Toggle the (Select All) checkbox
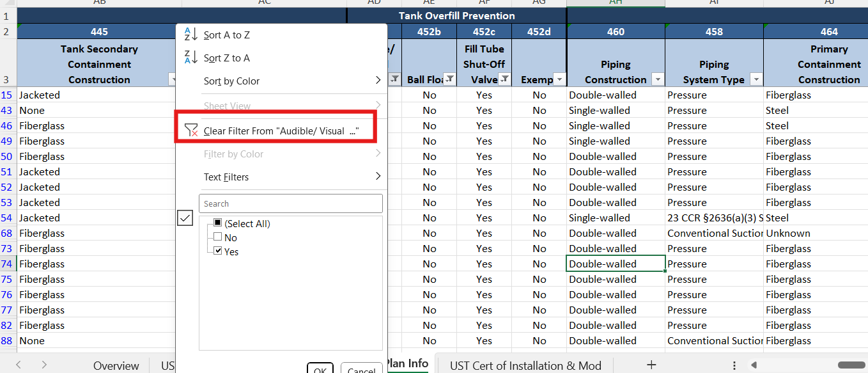The image size is (868, 373). pos(217,223)
